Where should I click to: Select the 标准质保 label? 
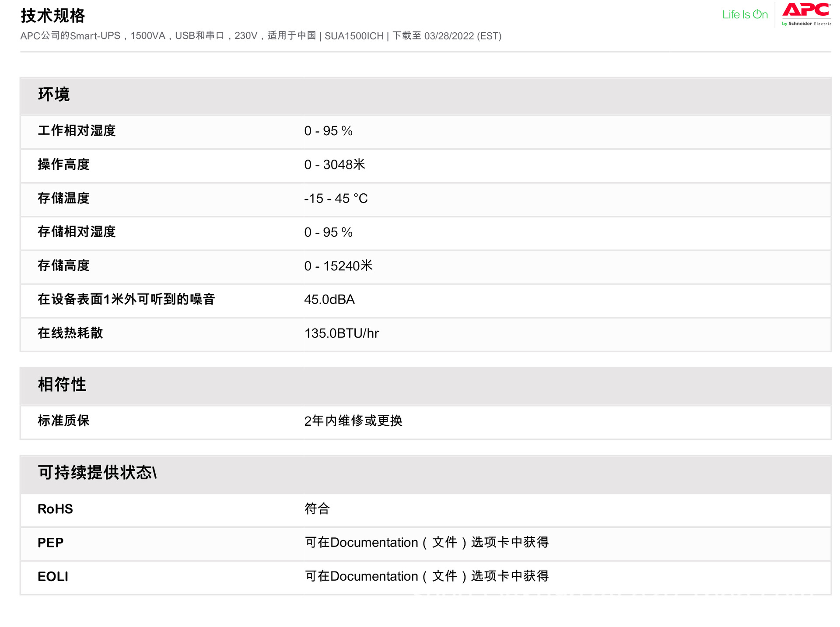63,420
